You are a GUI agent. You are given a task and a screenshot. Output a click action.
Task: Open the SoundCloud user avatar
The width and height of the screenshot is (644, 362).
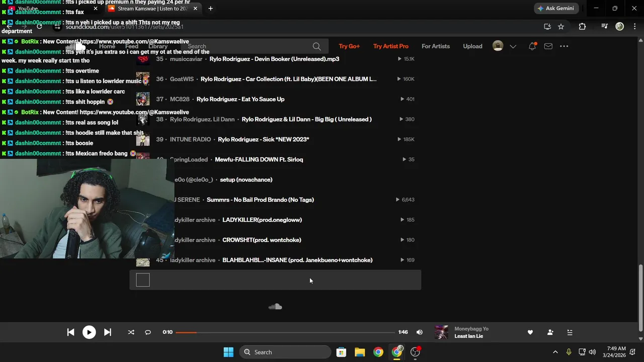pyautogui.click(x=498, y=46)
